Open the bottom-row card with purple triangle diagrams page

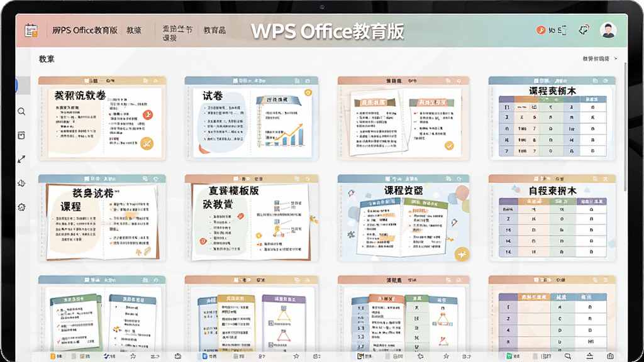coord(252,314)
